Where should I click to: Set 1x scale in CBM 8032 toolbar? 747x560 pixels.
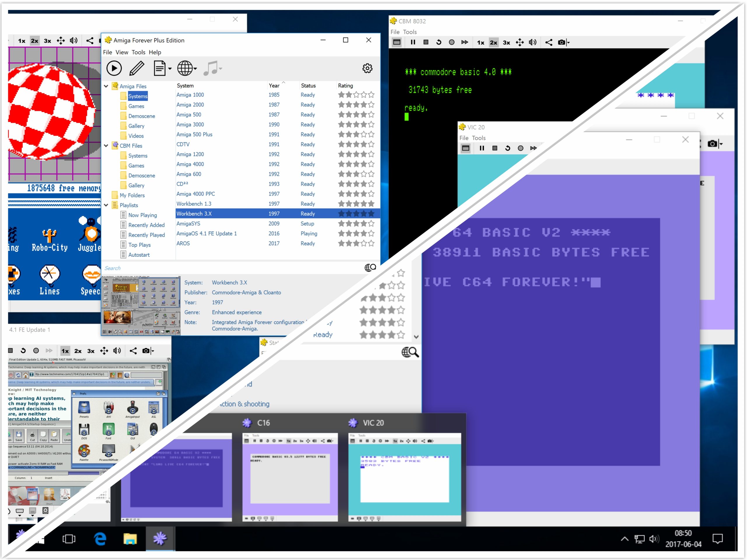point(481,43)
